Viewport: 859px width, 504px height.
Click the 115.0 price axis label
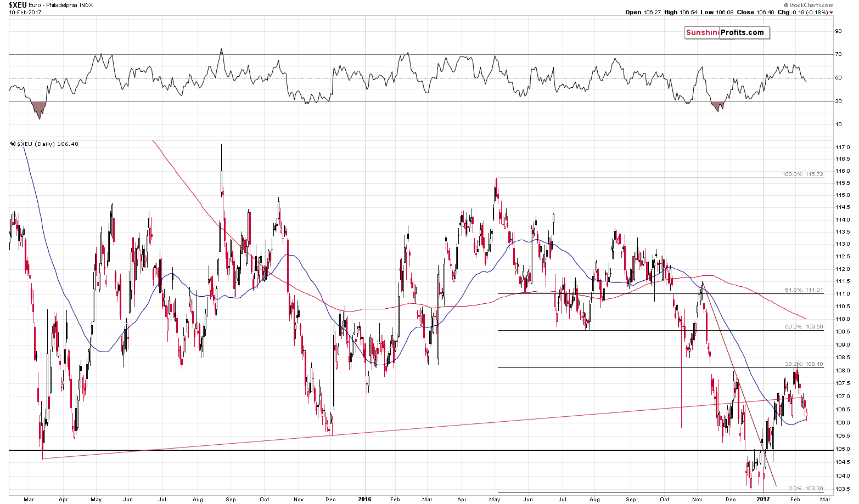point(843,195)
